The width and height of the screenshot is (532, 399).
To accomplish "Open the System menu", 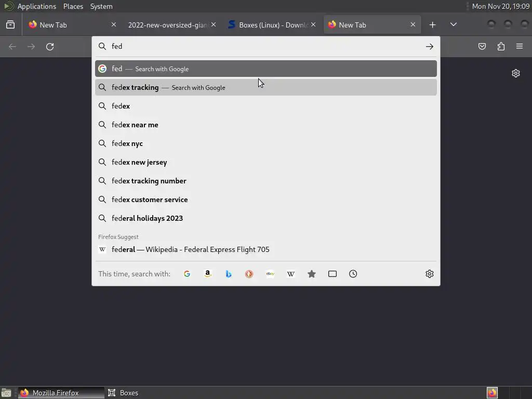I will [101, 6].
